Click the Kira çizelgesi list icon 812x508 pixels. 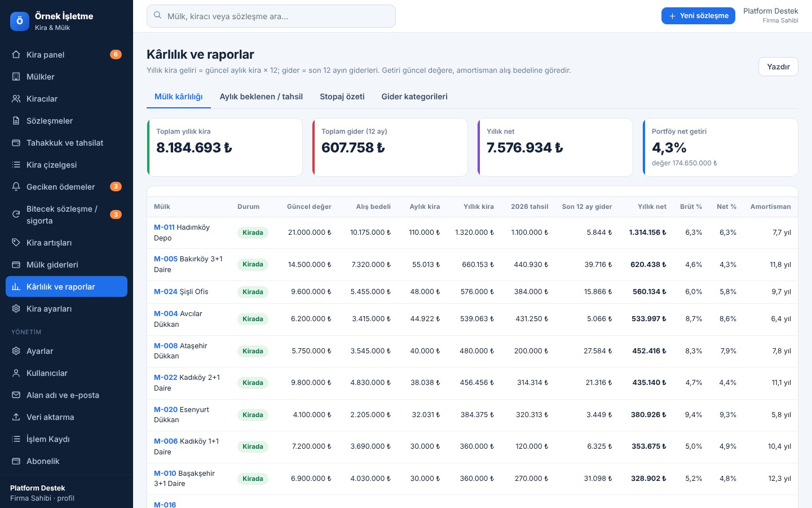16,165
